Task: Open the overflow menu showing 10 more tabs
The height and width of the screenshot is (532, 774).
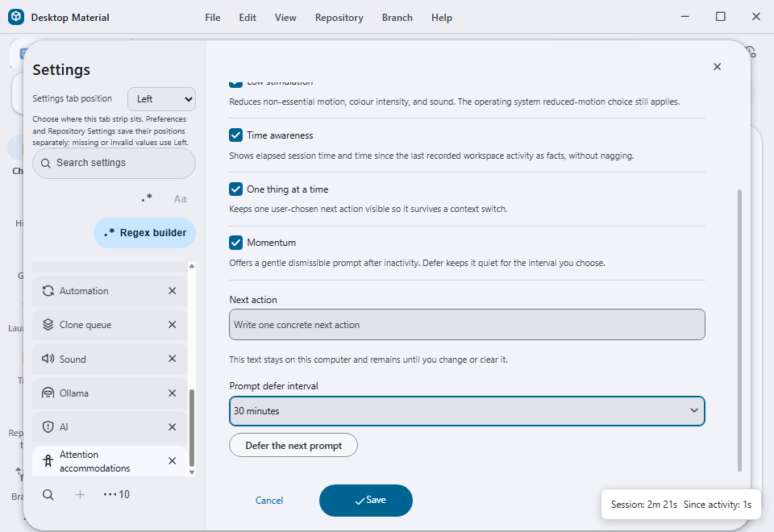Action: (x=116, y=494)
